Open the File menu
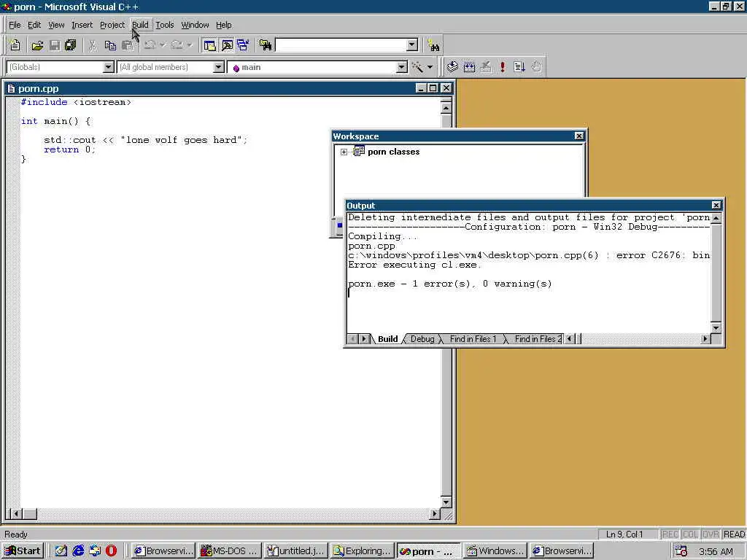 15,25
